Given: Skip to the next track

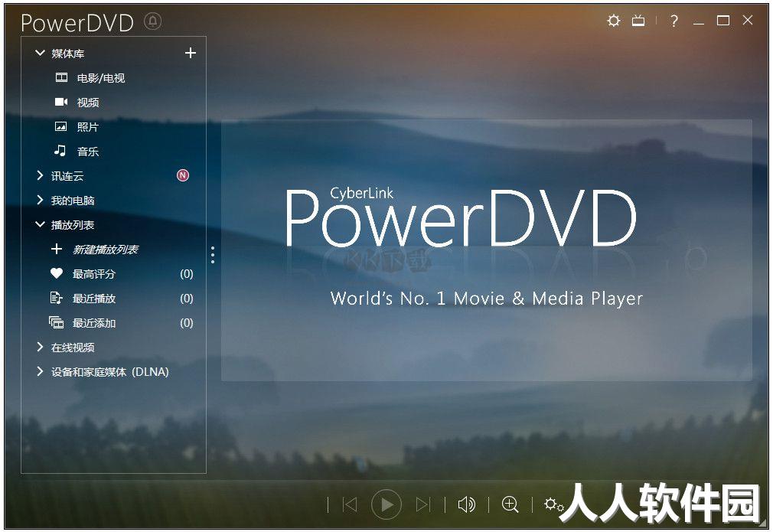Looking at the screenshot, I should pos(423,504).
